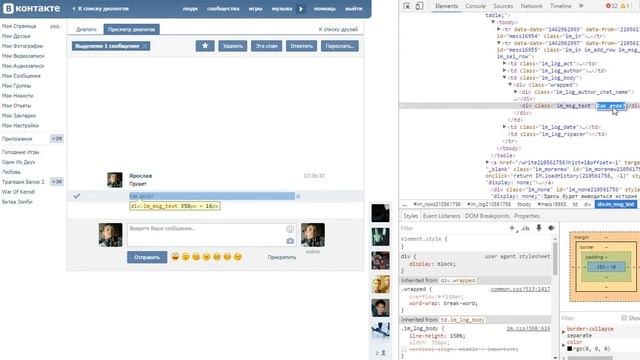Screen dimensions: 640x360
Task: Toggle the DevTools device mode icon
Action: 419,6
